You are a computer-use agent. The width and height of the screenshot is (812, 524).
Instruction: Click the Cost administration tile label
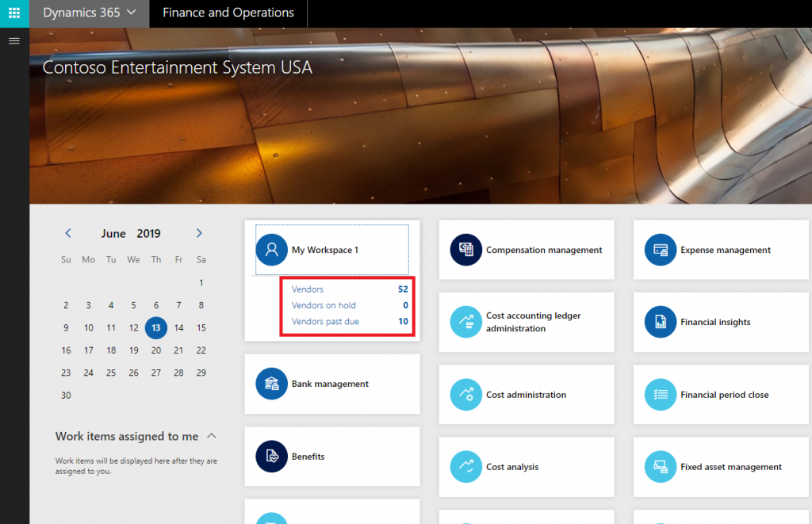(527, 395)
